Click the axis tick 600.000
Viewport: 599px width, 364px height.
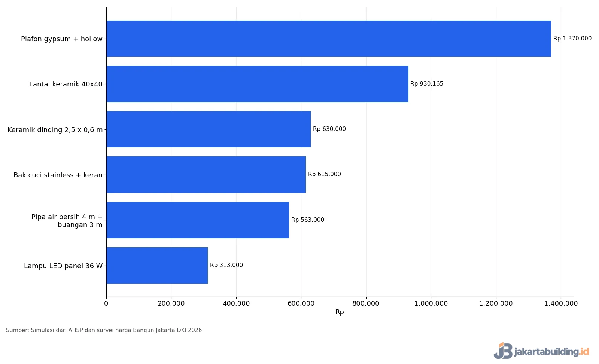(x=301, y=303)
